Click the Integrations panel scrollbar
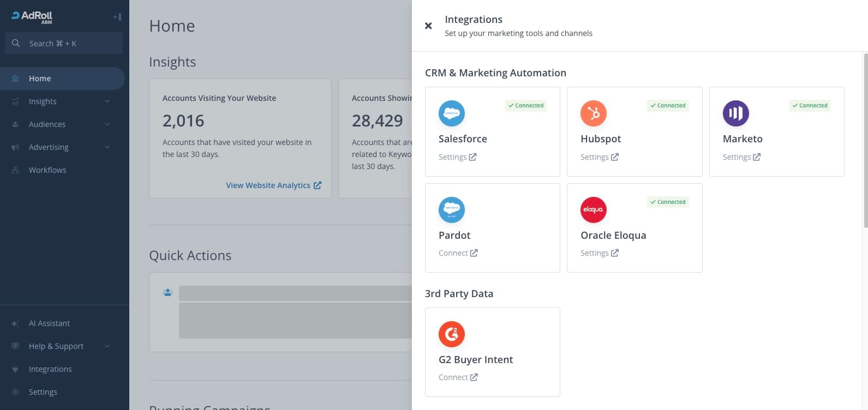 [865, 140]
